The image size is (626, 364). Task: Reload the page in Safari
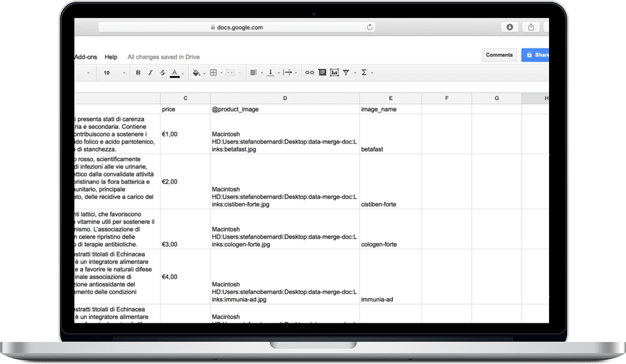tap(370, 27)
